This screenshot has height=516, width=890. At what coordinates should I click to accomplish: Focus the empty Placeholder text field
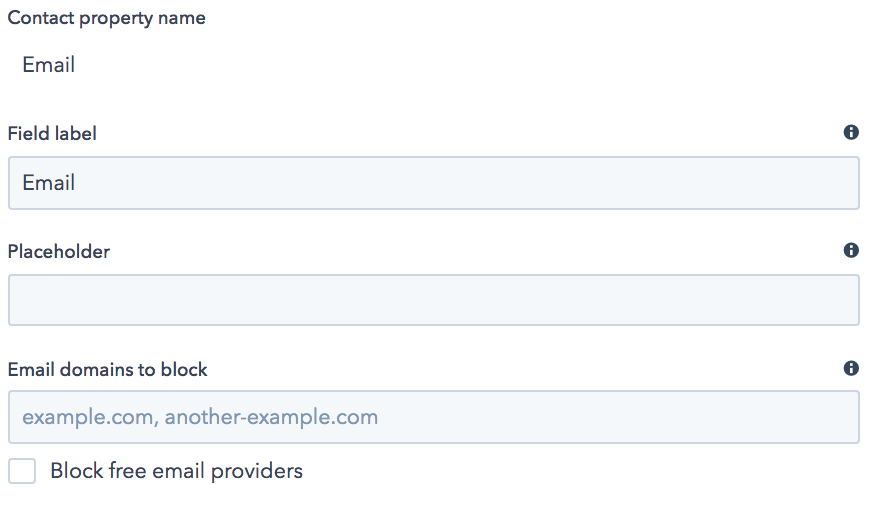tap(433, 300)
